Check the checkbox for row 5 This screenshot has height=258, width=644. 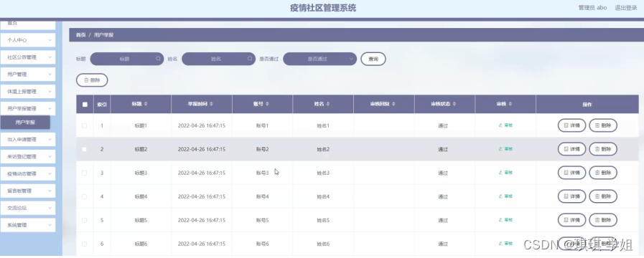click(84, 220)
